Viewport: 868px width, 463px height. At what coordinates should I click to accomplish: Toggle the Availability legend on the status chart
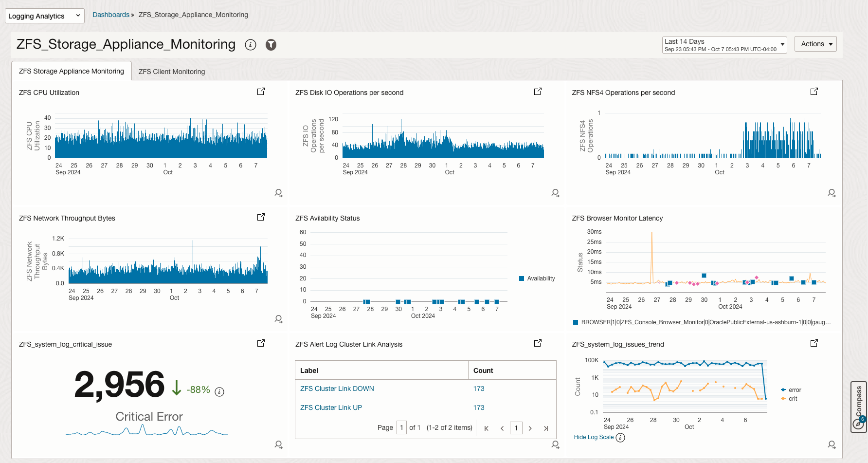coord(537,278)
